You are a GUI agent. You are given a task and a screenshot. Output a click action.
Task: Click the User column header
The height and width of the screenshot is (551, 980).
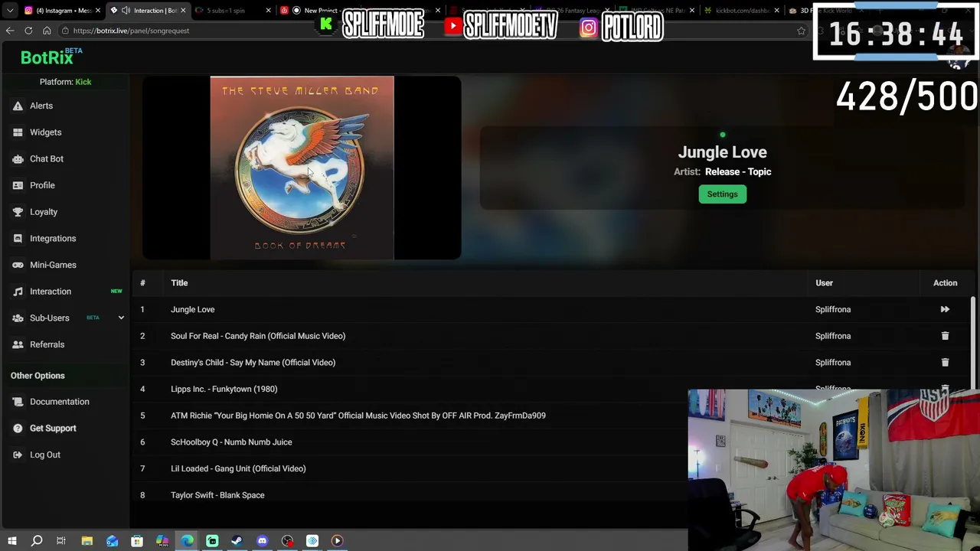[x=824, y=283]
